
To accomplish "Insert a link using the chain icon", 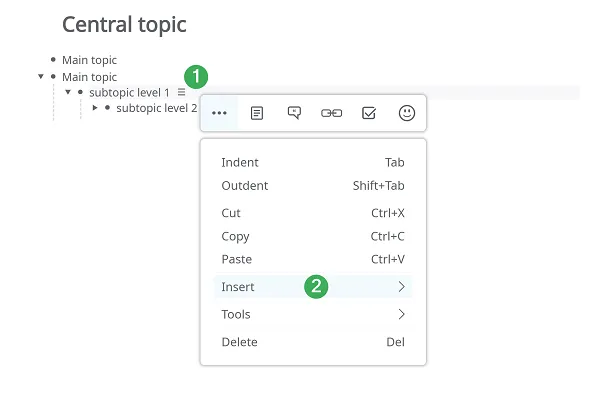I will (x=331, y=113).
